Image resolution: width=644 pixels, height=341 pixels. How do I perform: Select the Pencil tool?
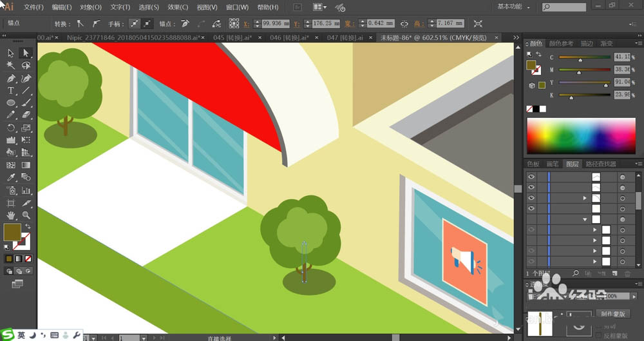(x=11, y=115)
